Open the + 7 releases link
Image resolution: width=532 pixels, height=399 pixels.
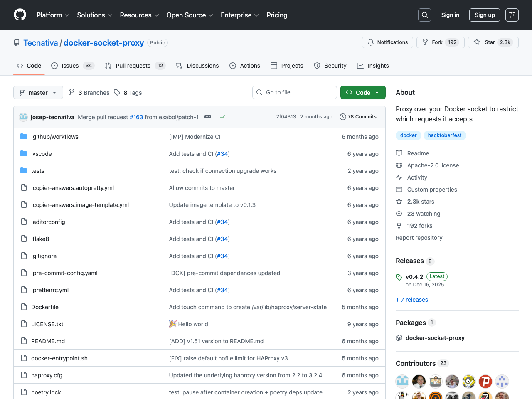click(x=411, y=300)
